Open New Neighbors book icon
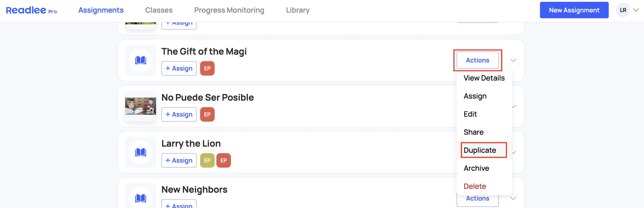 [x=140, y=198]
